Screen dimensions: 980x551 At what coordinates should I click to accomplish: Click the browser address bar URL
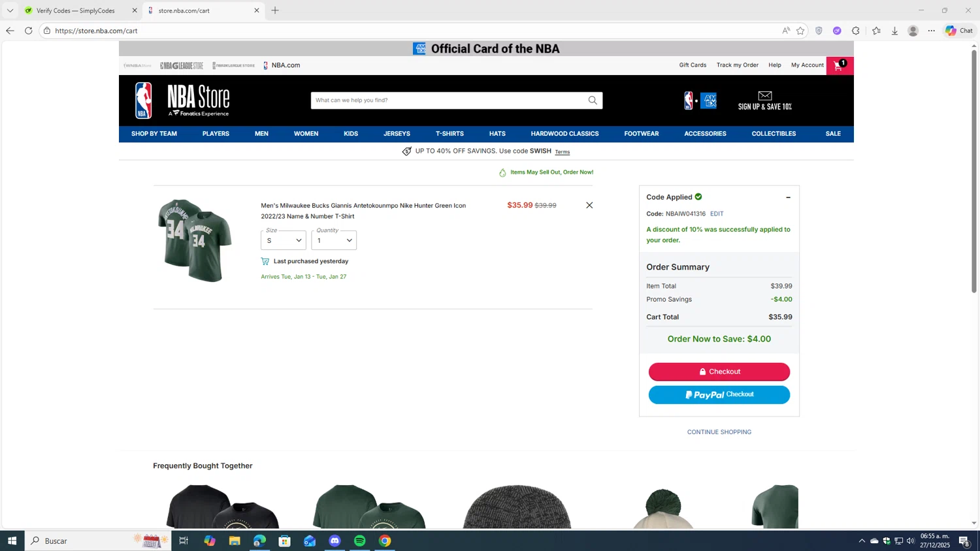[x=96, y=31]
